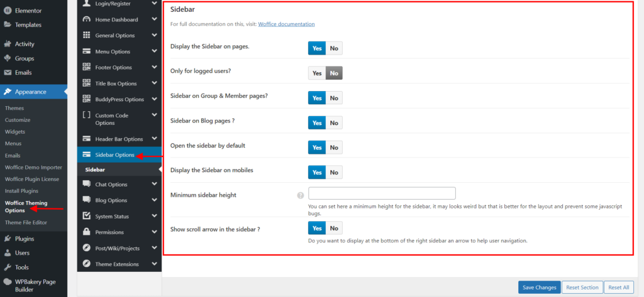This screenshot has height=297, width=644.
Task: Click the Tools wrench icon
Action: [8, 267]
